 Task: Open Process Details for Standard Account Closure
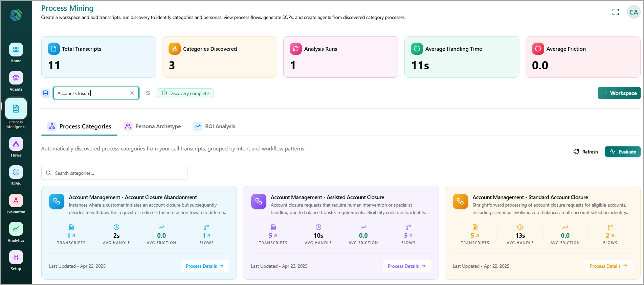pos(609,266)
